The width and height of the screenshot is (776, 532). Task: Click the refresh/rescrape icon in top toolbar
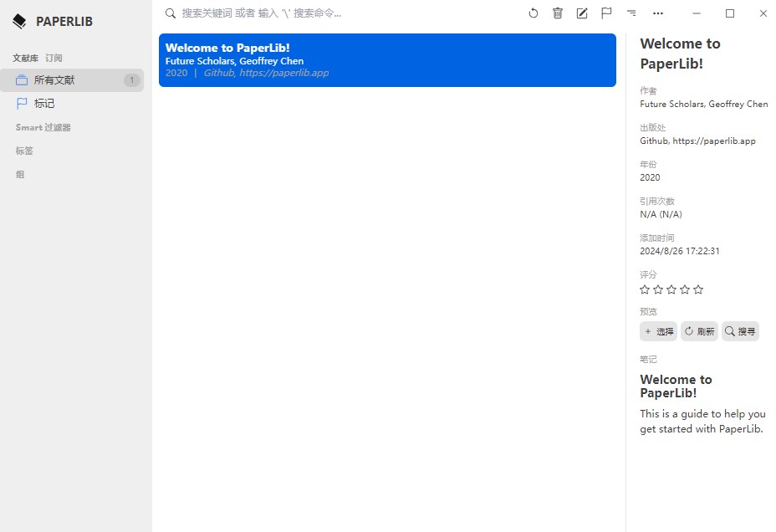tap(533, 13)
